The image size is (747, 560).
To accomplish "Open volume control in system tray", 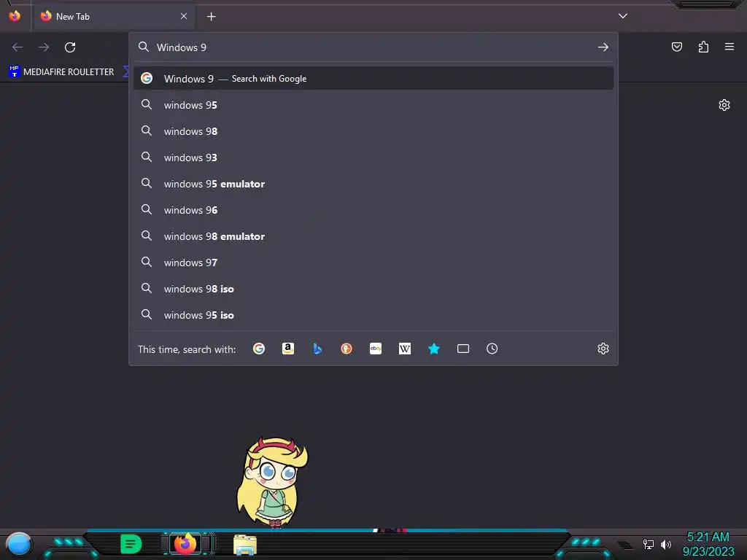I will pos(665,544).
